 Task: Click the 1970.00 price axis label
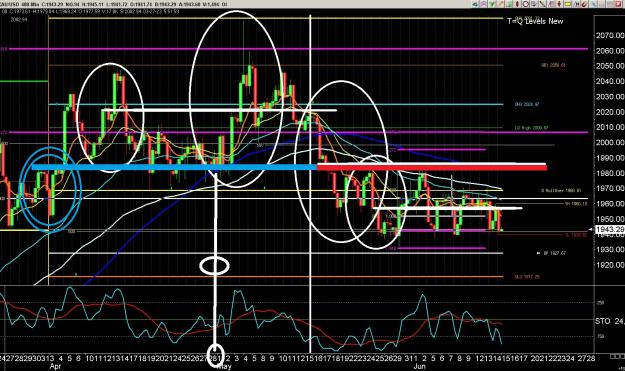[610, 188]
